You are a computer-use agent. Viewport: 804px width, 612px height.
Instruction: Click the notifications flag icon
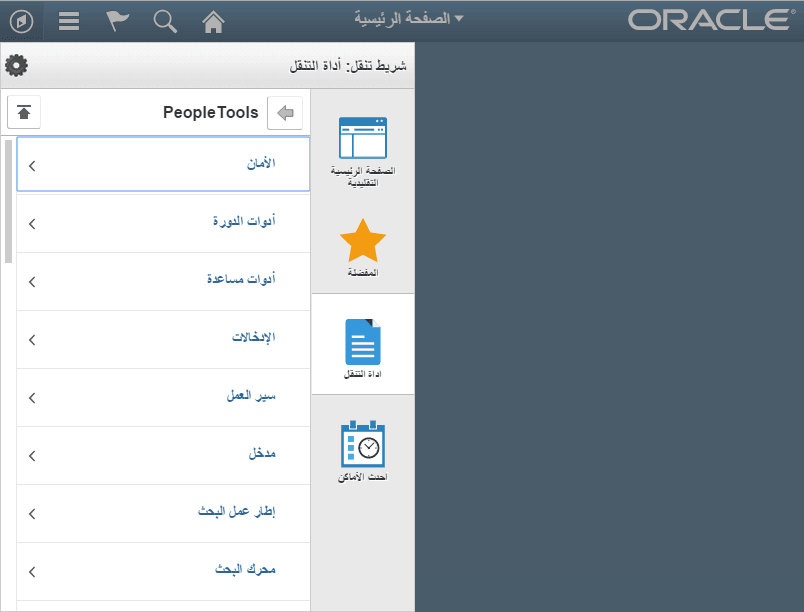[116, 20]
